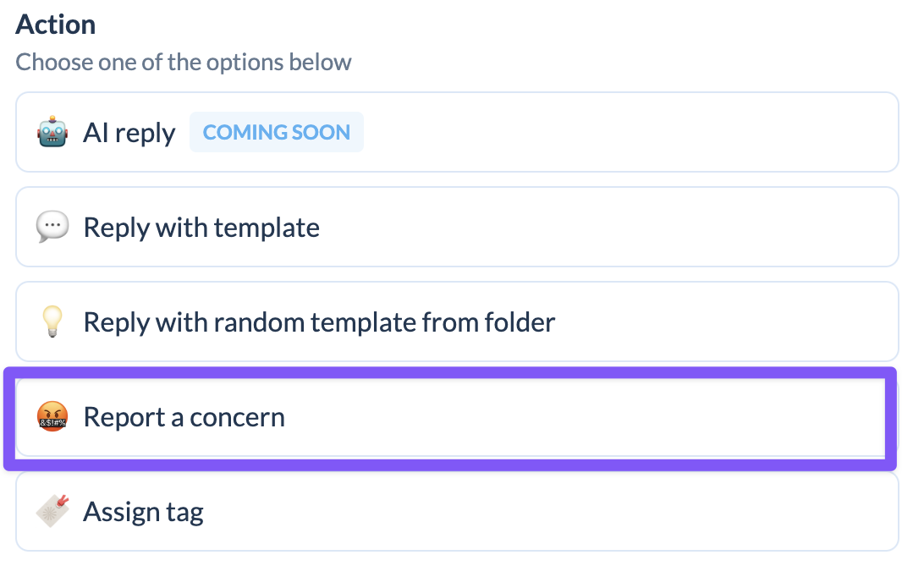
Task: Click the 'AI reply' label text
Action: click(x=129, y=133)
